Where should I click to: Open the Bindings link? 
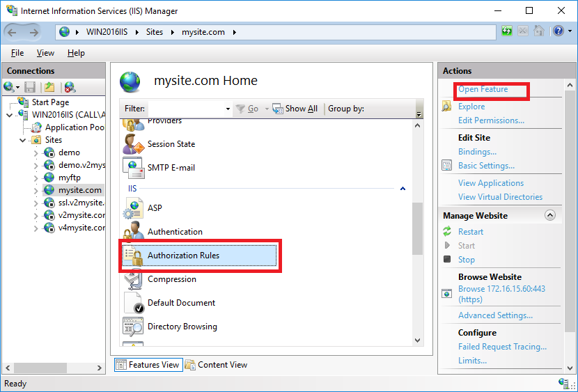477,152
